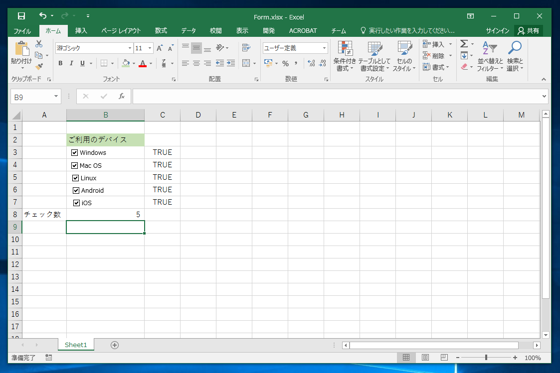
Task: Apply italic formatting
Action: click(71, 63)
